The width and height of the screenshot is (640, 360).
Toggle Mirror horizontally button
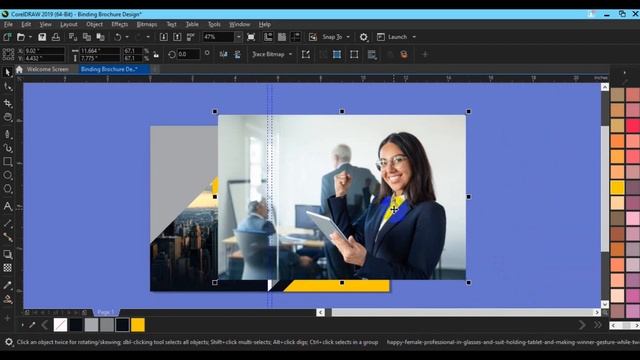click(223, 54)
